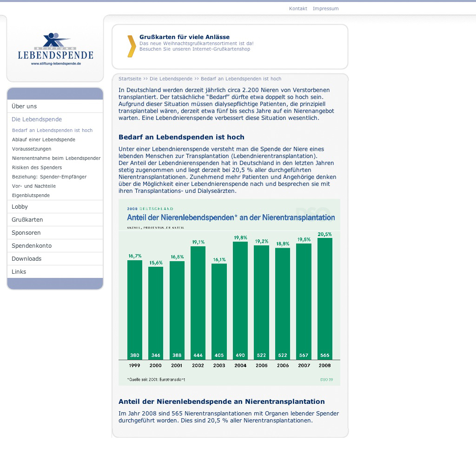Screen dimensions: 476x461
Task: Open Grußkarten für viele Anlässe headline
Action: [184, 37]
